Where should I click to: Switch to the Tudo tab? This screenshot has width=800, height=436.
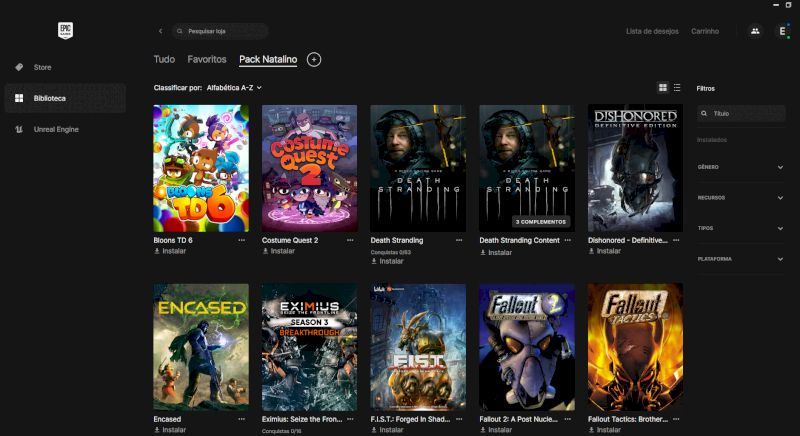[164, 60]
